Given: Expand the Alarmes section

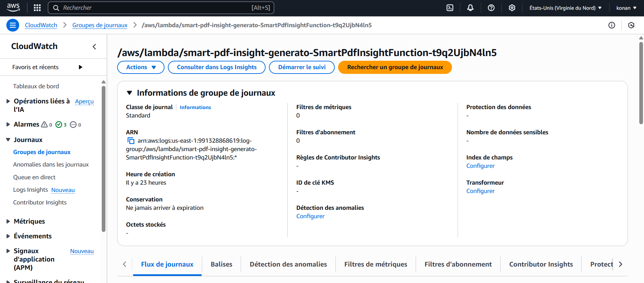Looking at the screenshot, I should tap(8, 125).
